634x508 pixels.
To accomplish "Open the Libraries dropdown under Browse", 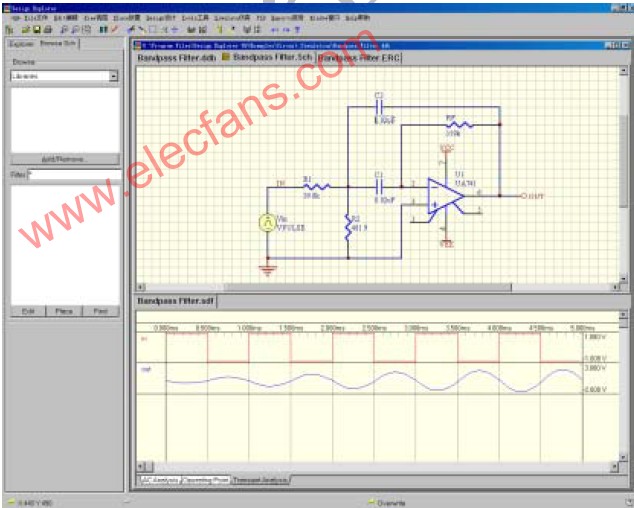I will [x=112, y=76].
